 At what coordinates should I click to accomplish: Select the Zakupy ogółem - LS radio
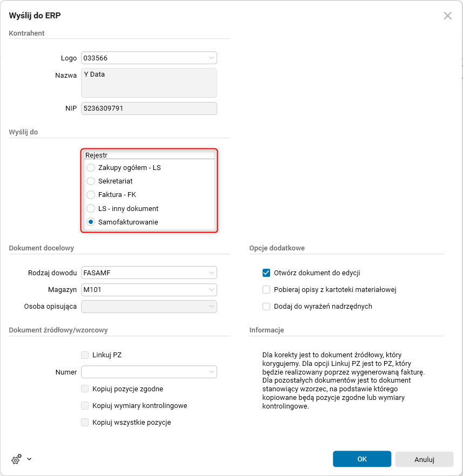[91, 168]
